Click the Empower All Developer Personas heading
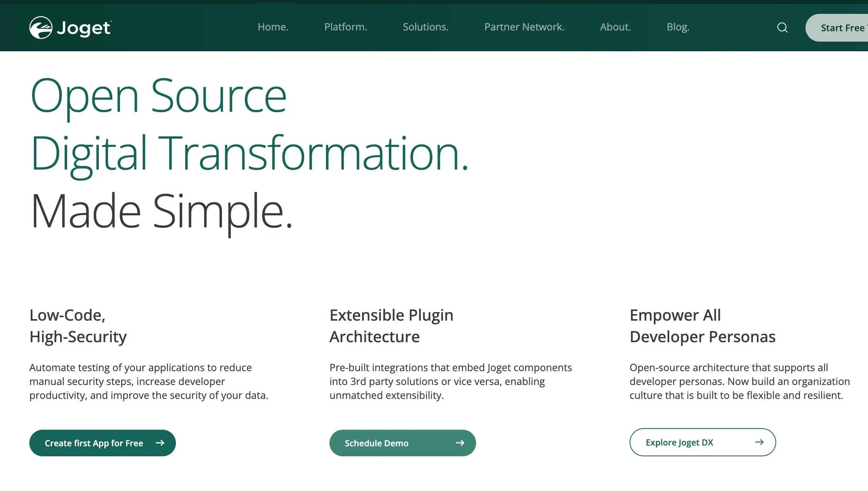Screen dimensions: 868x491 (x=703, y=326)
